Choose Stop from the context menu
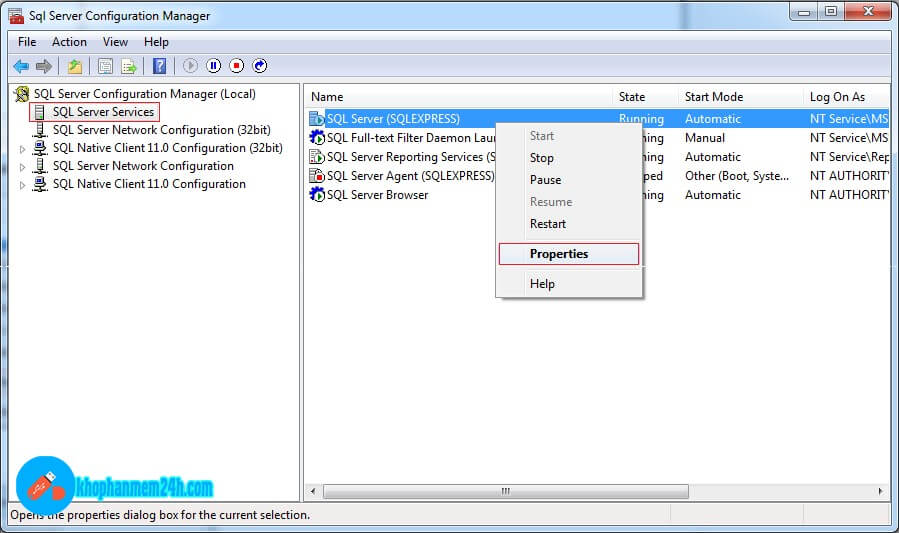The height and width of the screenshot is (533, 899). pyautogui.click(x=542, y=158)
